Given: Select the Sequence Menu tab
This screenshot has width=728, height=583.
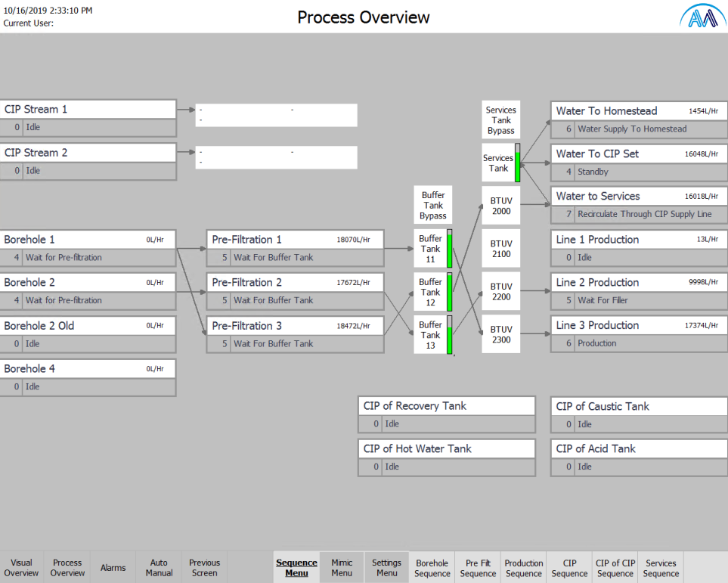Looking at the screenshot, I should pos(296,568).
